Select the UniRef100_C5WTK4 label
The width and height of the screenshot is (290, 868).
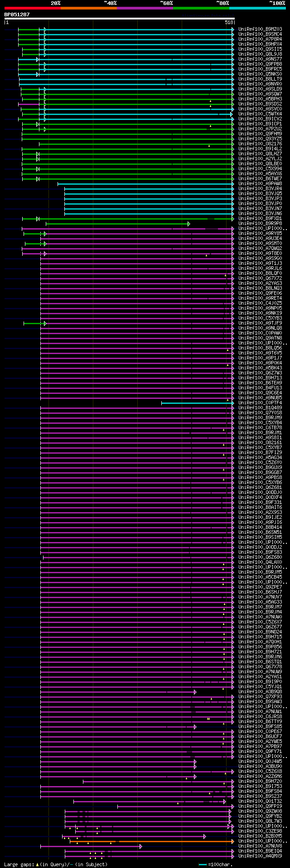(x=260, y=114)
